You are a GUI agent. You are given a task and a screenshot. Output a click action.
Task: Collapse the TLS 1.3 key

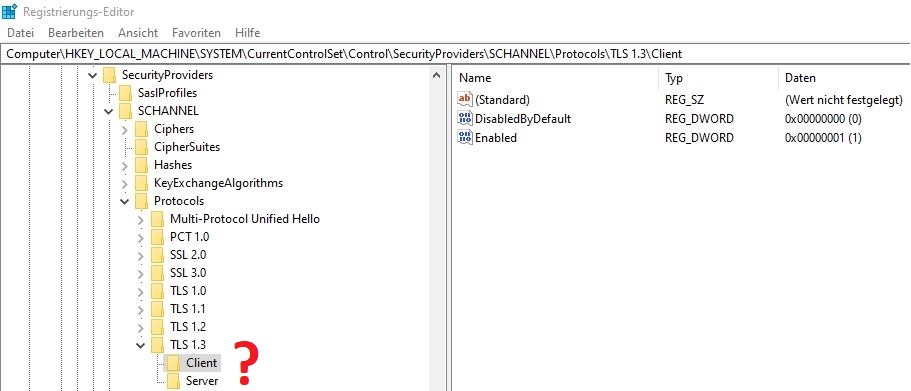141,345
